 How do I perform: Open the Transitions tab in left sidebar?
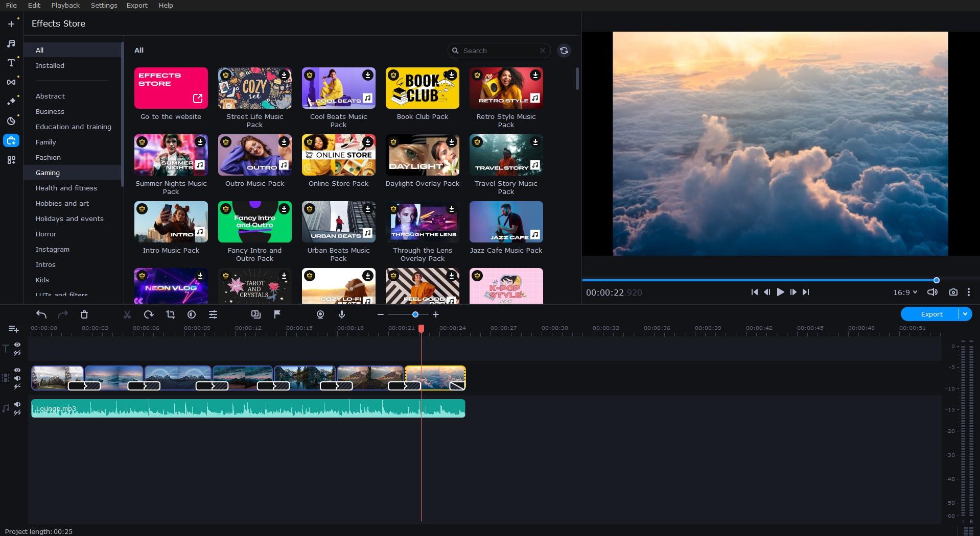coord(11,82)
